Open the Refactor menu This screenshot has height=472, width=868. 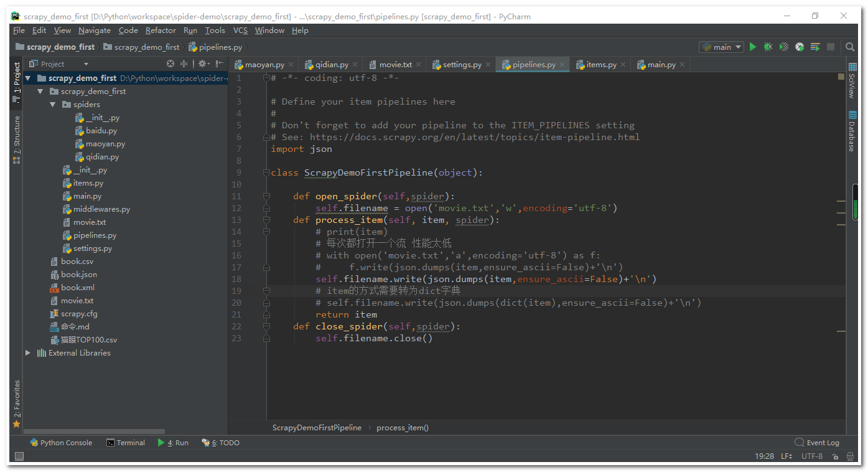click(161, 30)
